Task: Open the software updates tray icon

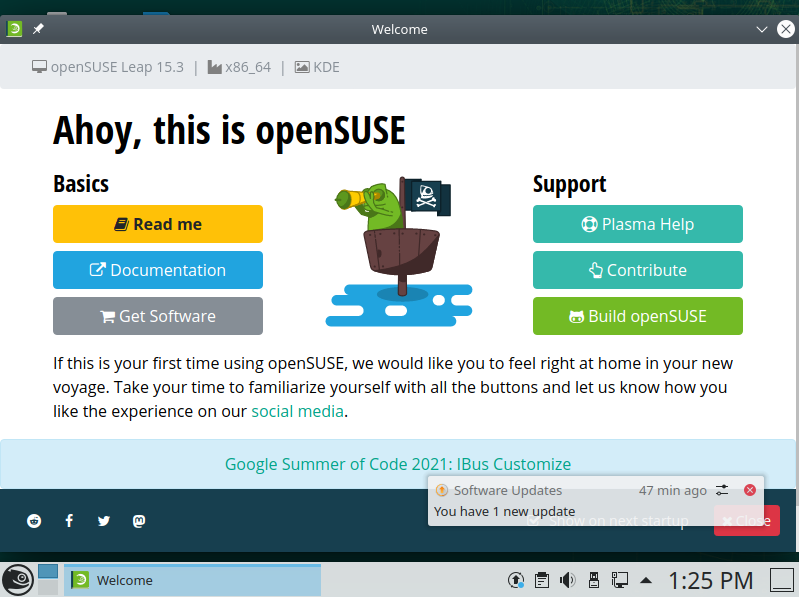Action: pos(516,580)
